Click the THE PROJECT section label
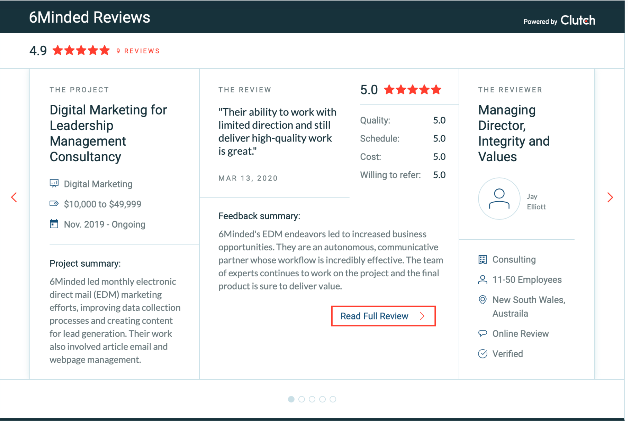Image resolution: width=628 pixels, height=423 pixels. [79, 90]
